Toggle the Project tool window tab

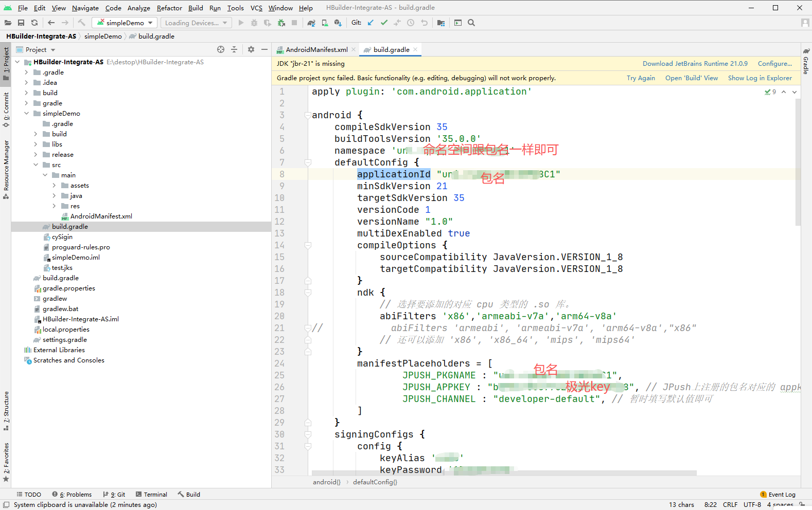click(6, 64)
